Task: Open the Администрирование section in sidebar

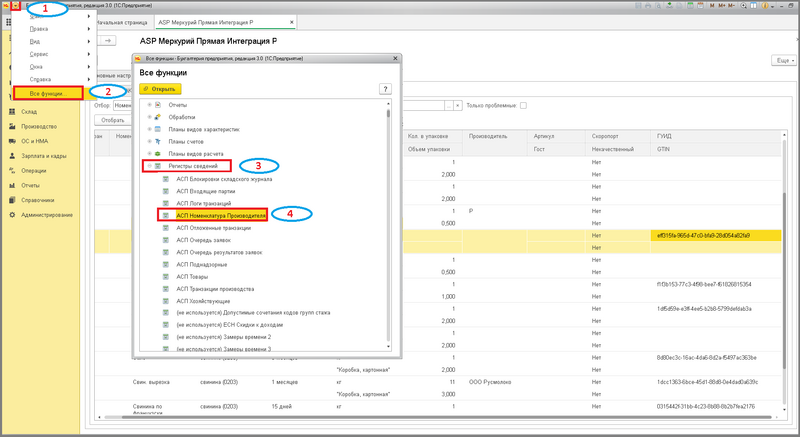Action: pyautogui.click(x=47, y=215)
